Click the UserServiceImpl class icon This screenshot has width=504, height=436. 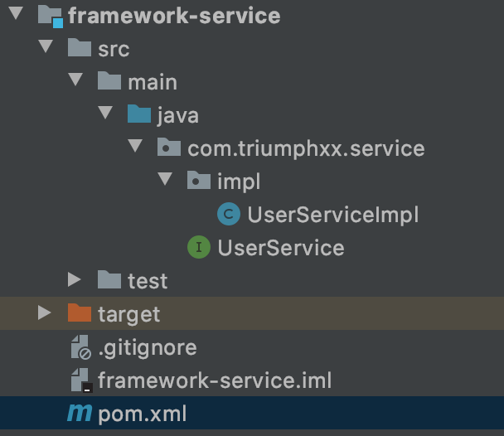(x=229, y=215)
